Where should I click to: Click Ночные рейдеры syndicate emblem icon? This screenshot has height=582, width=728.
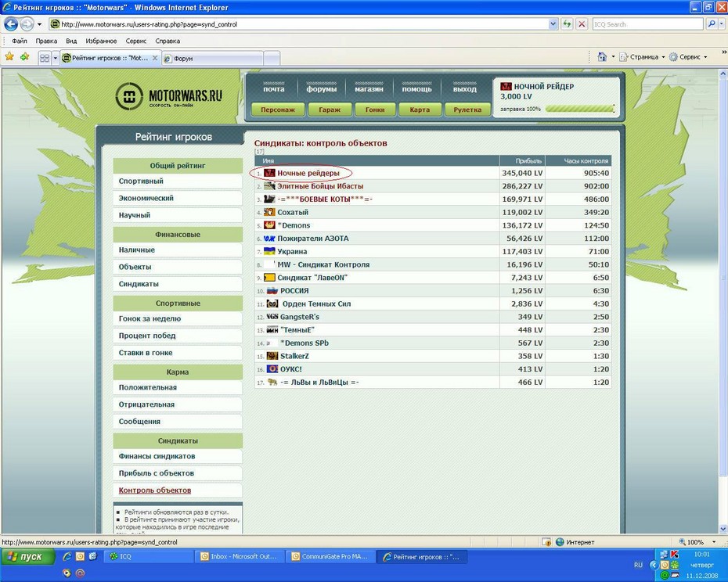click(270, 173)
